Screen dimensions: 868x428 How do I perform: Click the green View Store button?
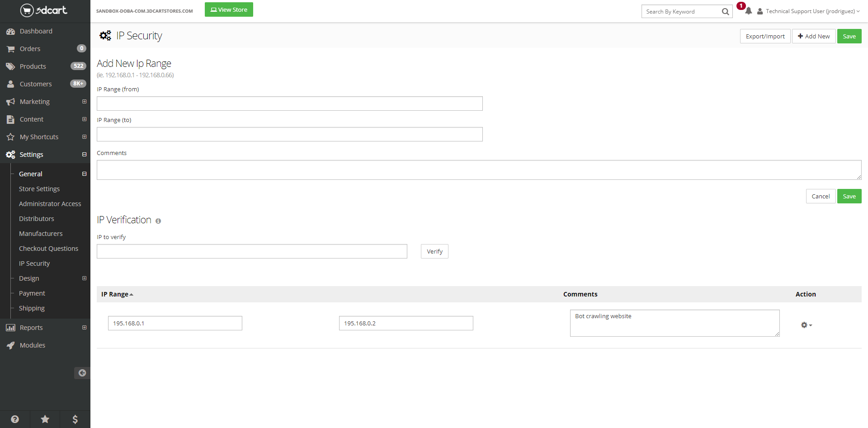[x=229, y=9]
